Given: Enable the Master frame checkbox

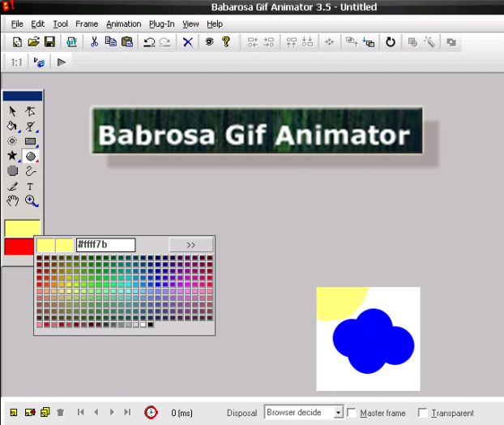Looking at the screenshot, I should (352, 413).
